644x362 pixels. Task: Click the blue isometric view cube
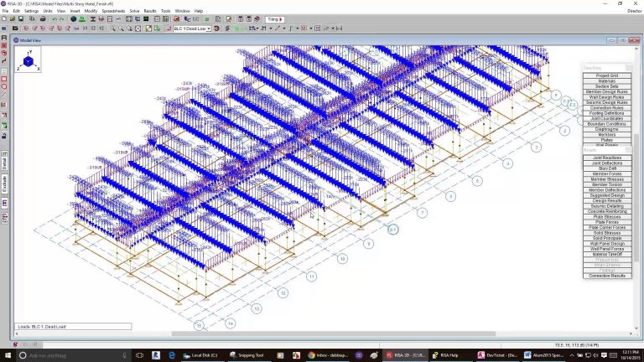coord(28,62)
